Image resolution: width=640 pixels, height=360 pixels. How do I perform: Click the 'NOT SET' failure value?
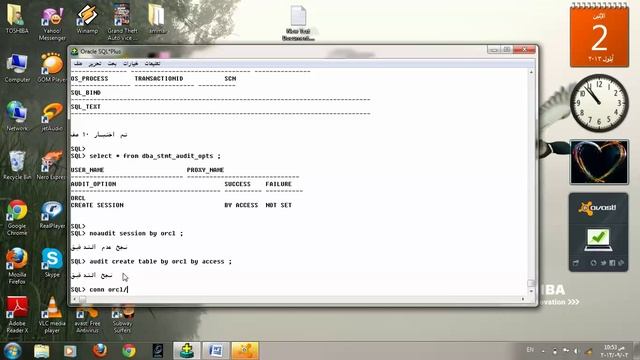point(279,205)
